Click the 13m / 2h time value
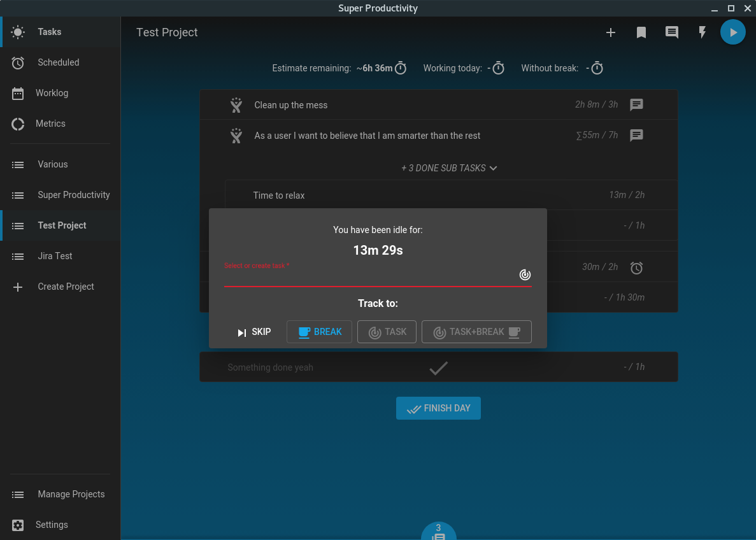Screen dimensions: 756x540 pos(627,195)
